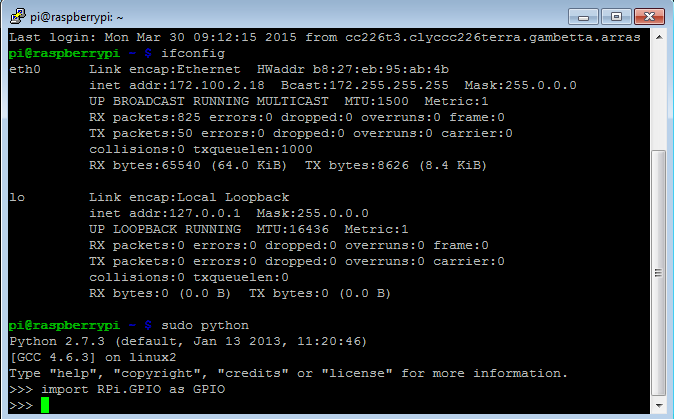Click 'TX packets:50' text
Screen dimensions: 674x419
141,133
